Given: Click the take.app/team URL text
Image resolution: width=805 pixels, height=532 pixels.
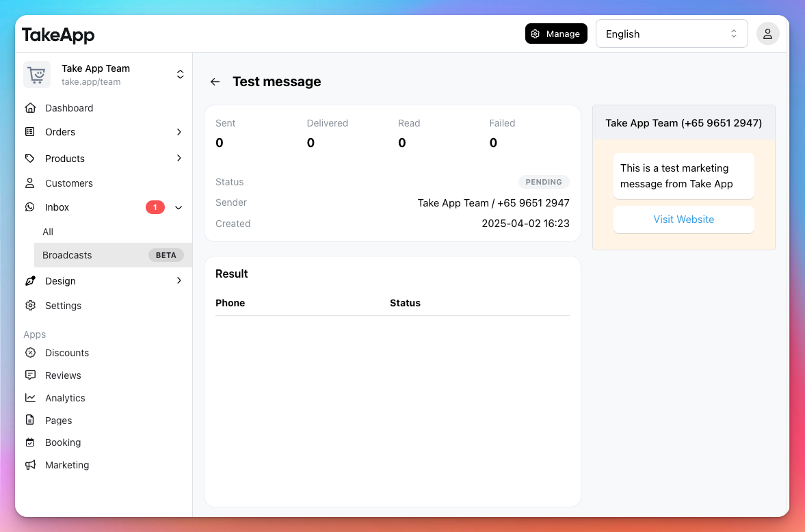Looking at the screenshot, I should (91, 81).
